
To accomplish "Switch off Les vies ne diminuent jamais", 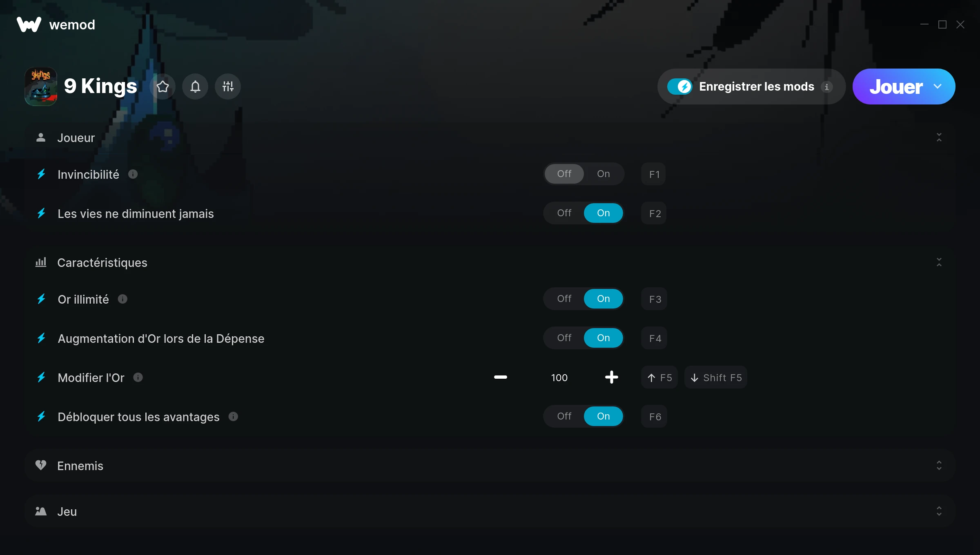I will pyautogui.click(x=564, y=213).
